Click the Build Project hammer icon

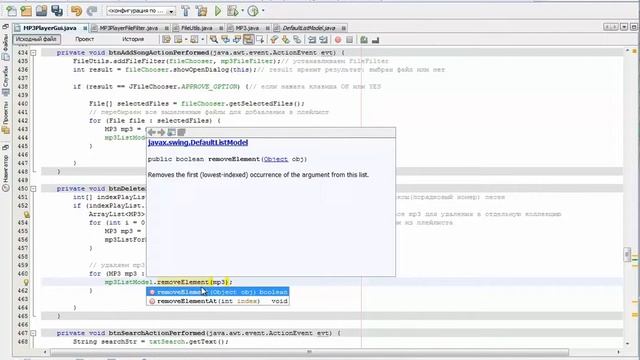[186, 11]
